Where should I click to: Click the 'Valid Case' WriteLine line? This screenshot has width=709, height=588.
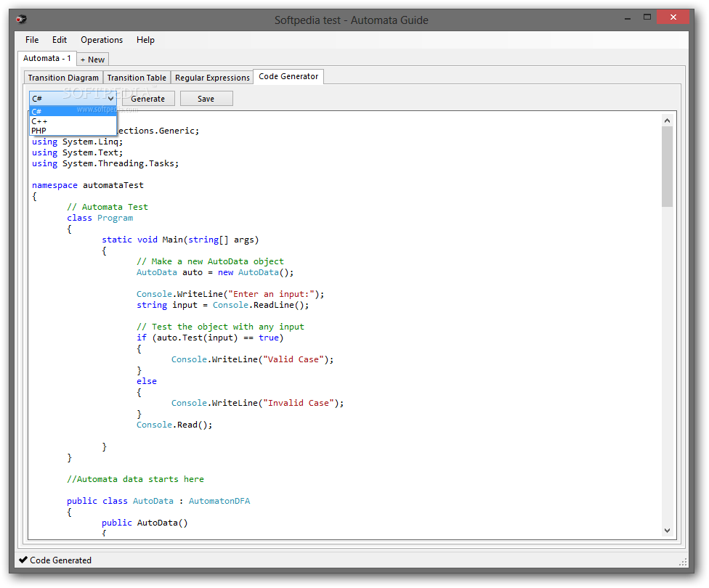point(252,359)
